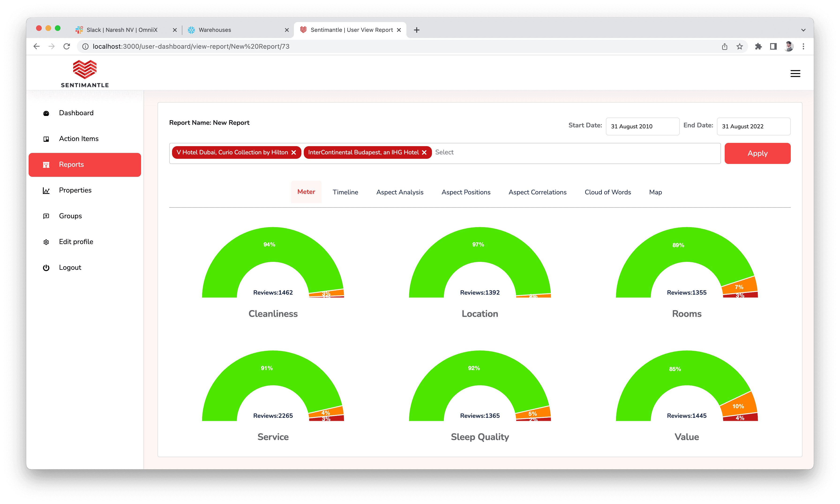Remove the V Hotel Dubai filter chip
Image resolution: width=840 pixels, height=504 pixels.
point(294,152)
